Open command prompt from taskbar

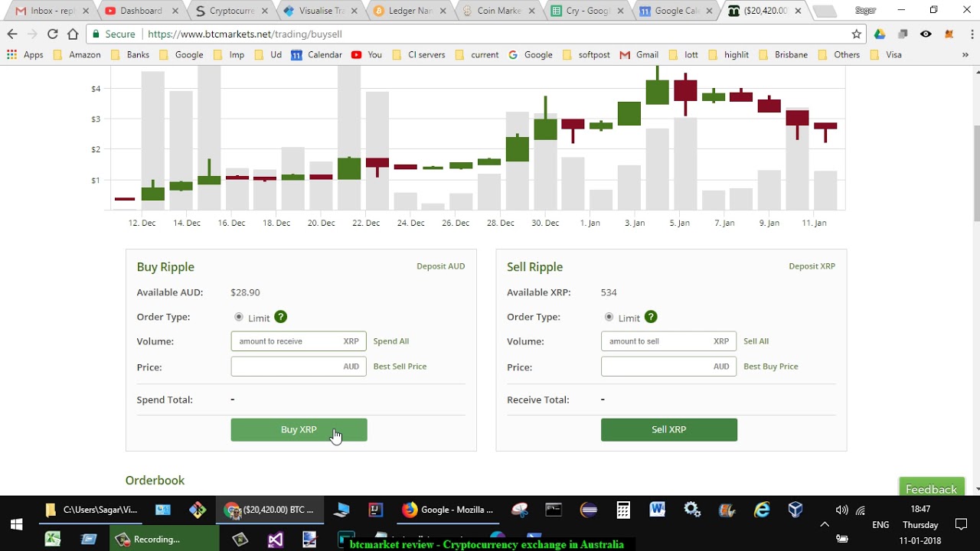click(554, 510)
